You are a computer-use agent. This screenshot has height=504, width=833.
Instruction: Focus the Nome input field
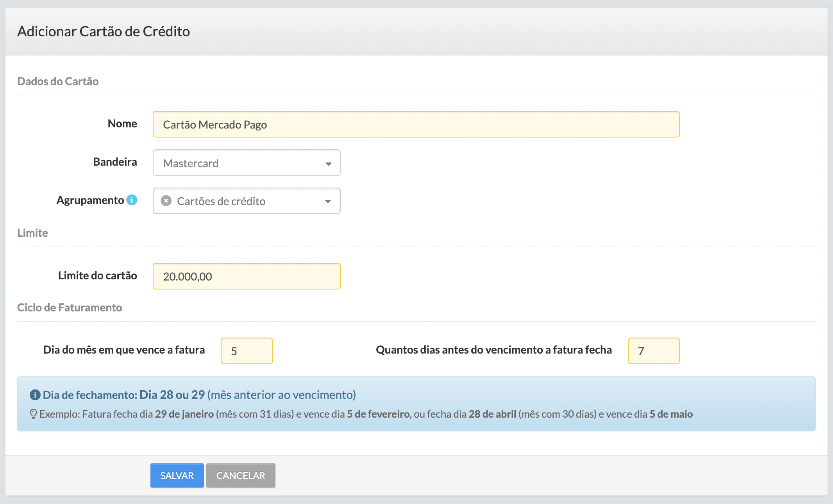coord(416,125)
